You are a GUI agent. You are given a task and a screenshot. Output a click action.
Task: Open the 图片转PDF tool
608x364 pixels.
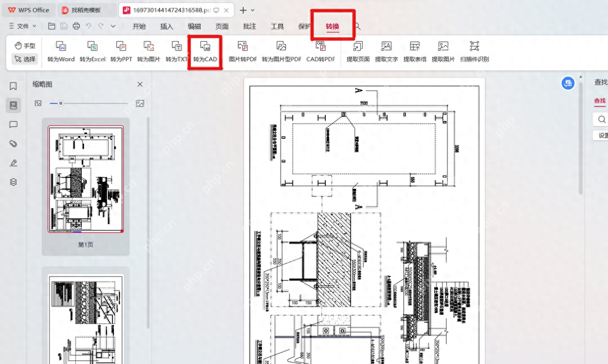(243, 52)
